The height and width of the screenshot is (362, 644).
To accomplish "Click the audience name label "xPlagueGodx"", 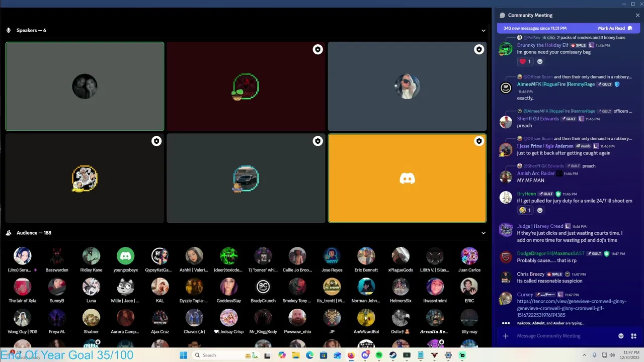I will (x=400, y=270).
